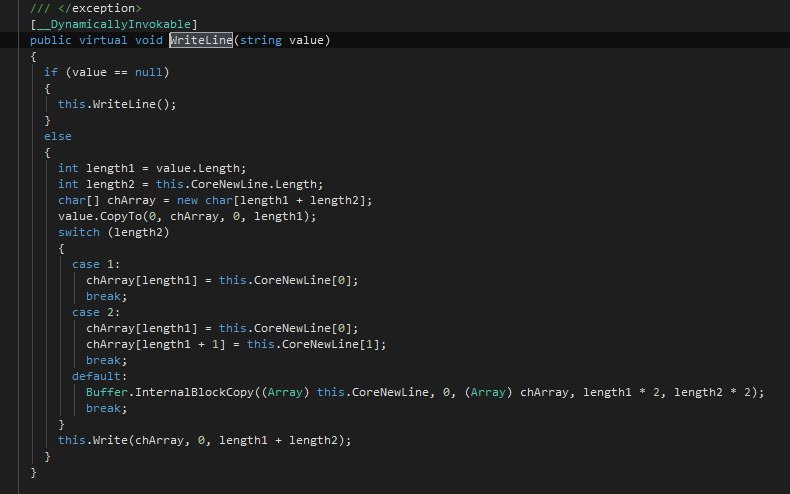Click the 'chArray' variable in char[] declaration
This screenshot has height=494, width=790.
(x=131, y=201)
